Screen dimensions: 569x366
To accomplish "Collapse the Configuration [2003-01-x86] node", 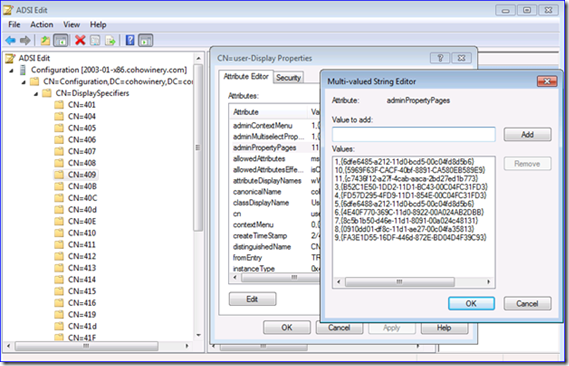I will click(x=12, y=70).
